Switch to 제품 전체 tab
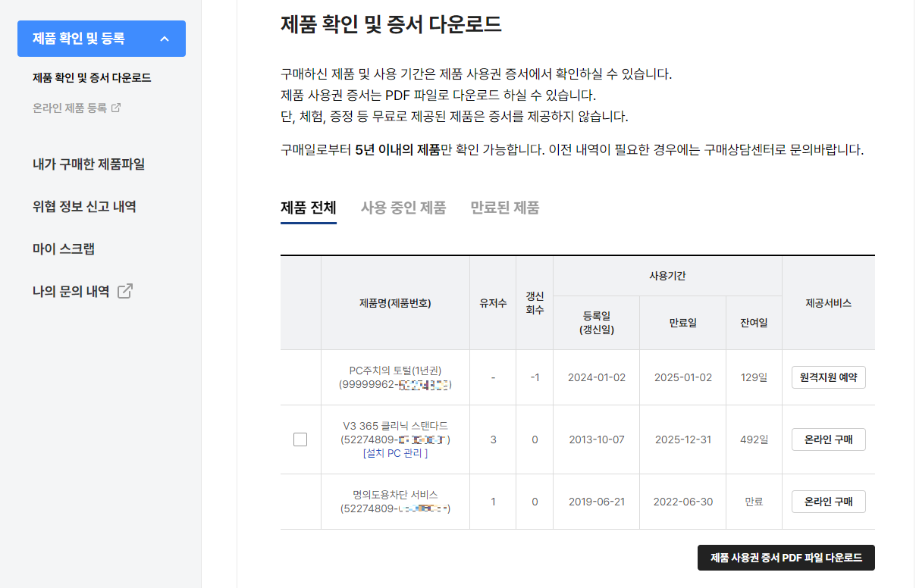The image size is (916, 588). click(x=309, y=208)
